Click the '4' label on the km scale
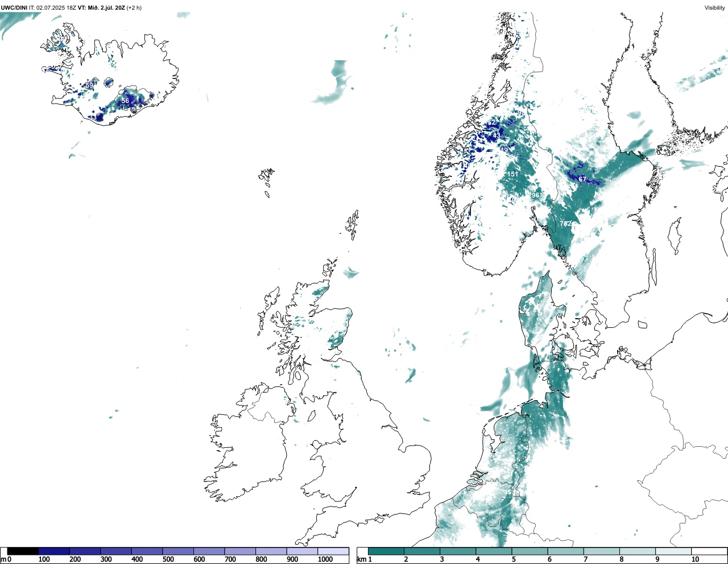 coord(478,559)
